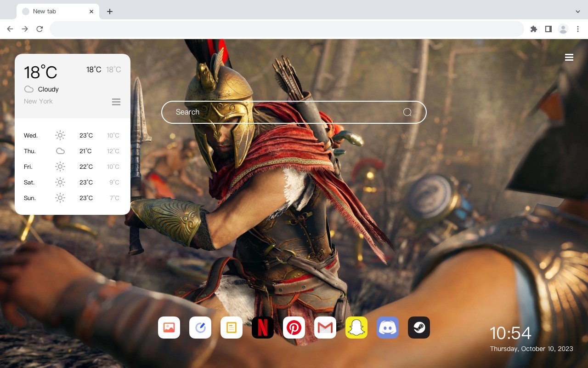Open the weather widget menu icon

coord(116,102)
